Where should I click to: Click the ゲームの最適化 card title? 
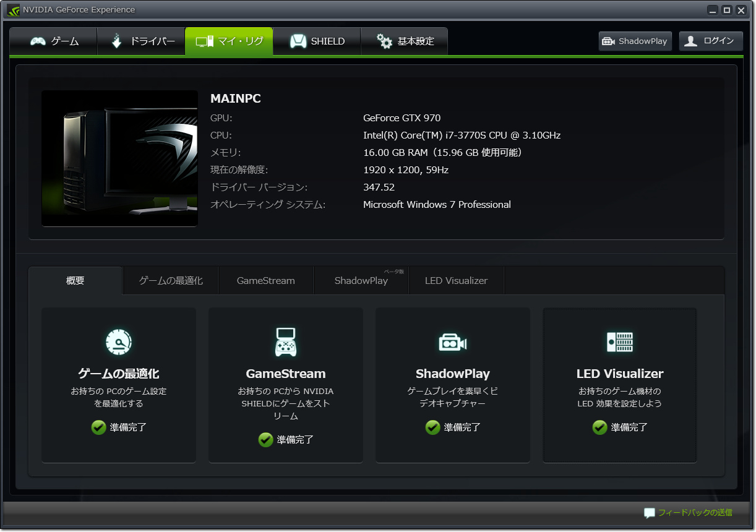(119, 374)
